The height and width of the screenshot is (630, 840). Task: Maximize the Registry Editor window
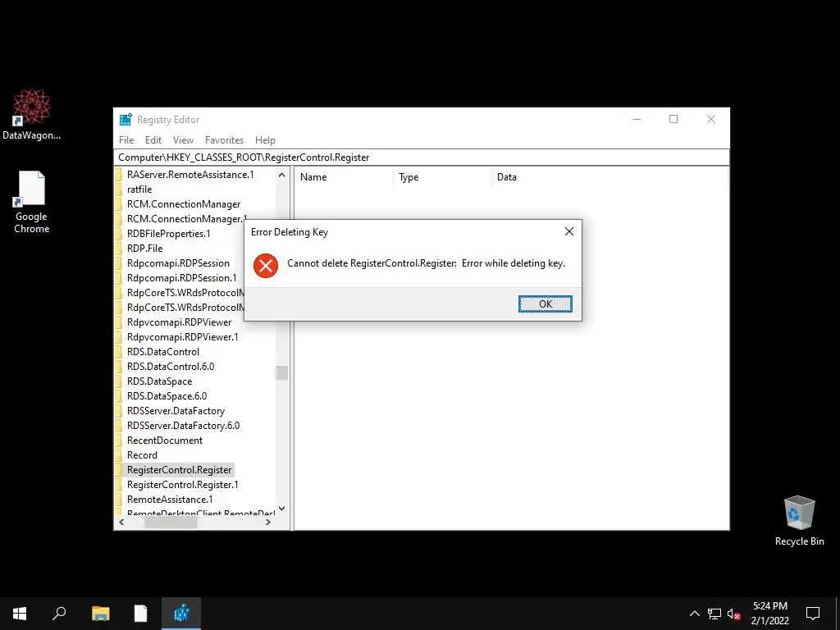pyautogui.click(x=673, y=119)
